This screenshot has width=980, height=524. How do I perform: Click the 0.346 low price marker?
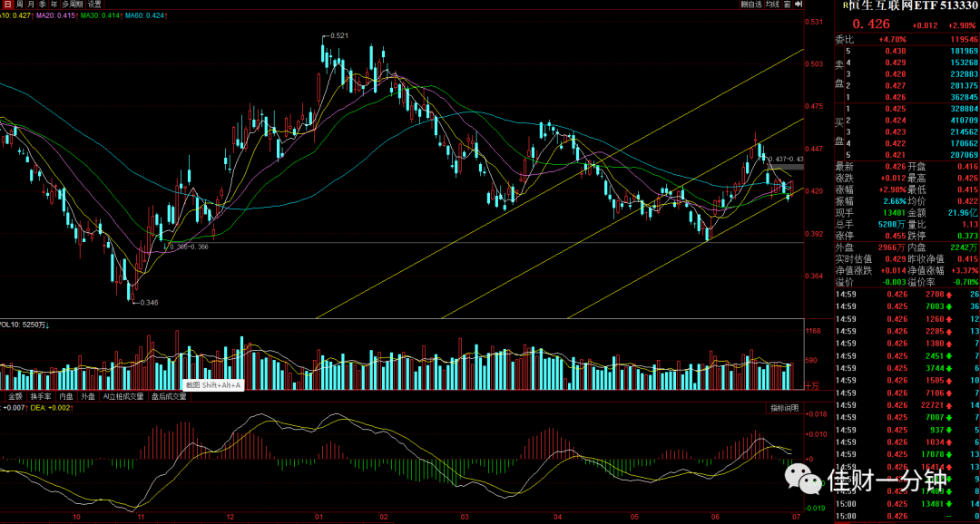[148, 302]
